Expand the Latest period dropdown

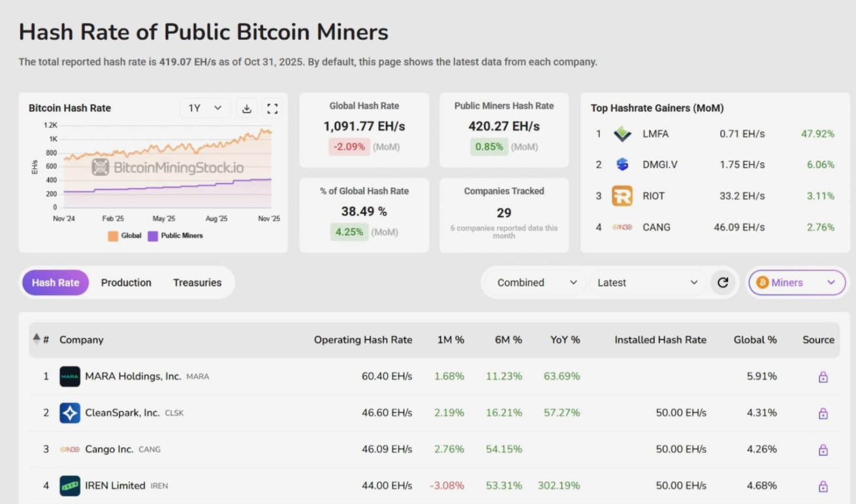(x=647, y=283)
